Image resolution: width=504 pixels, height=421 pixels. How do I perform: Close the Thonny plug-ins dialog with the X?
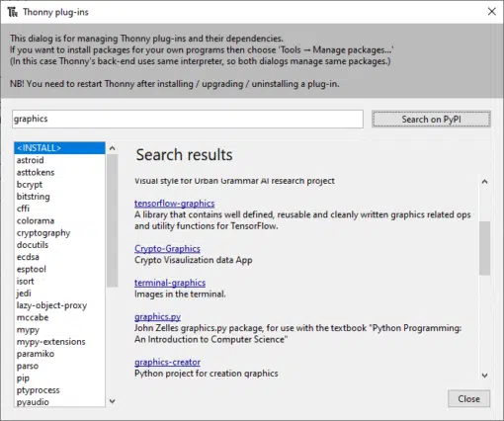tap(491, 12)
